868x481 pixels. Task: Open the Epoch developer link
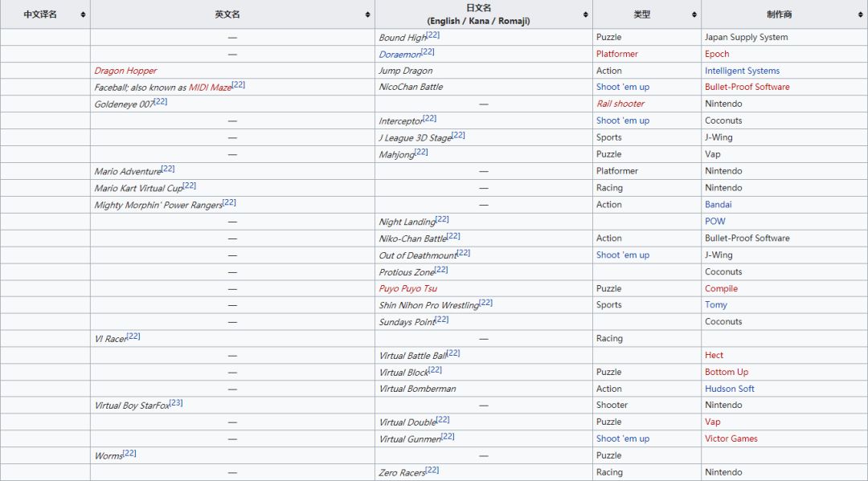[717, 54]
